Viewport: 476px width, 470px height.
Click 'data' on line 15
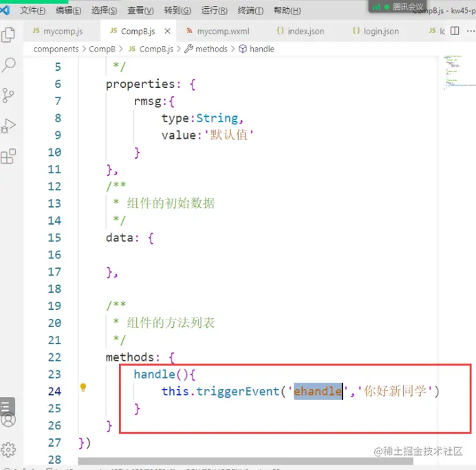[x=120, y=238]
